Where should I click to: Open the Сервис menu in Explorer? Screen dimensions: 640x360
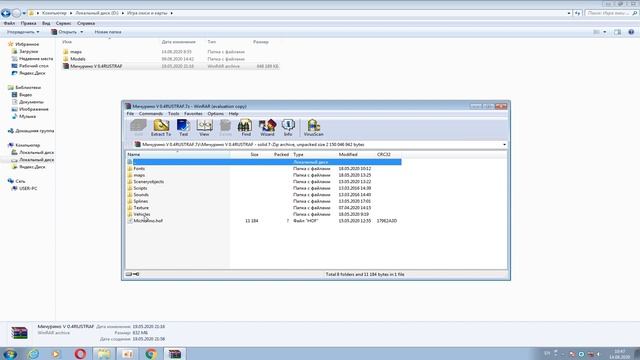point(63,24)
